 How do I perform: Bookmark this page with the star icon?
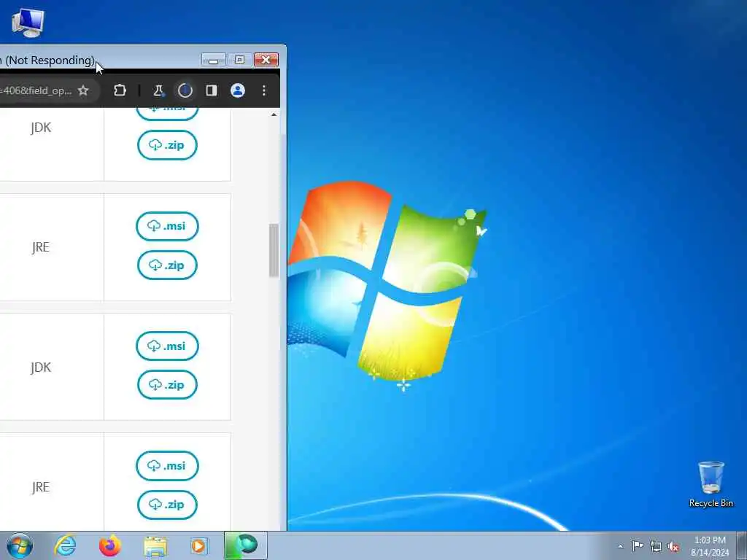83,90
